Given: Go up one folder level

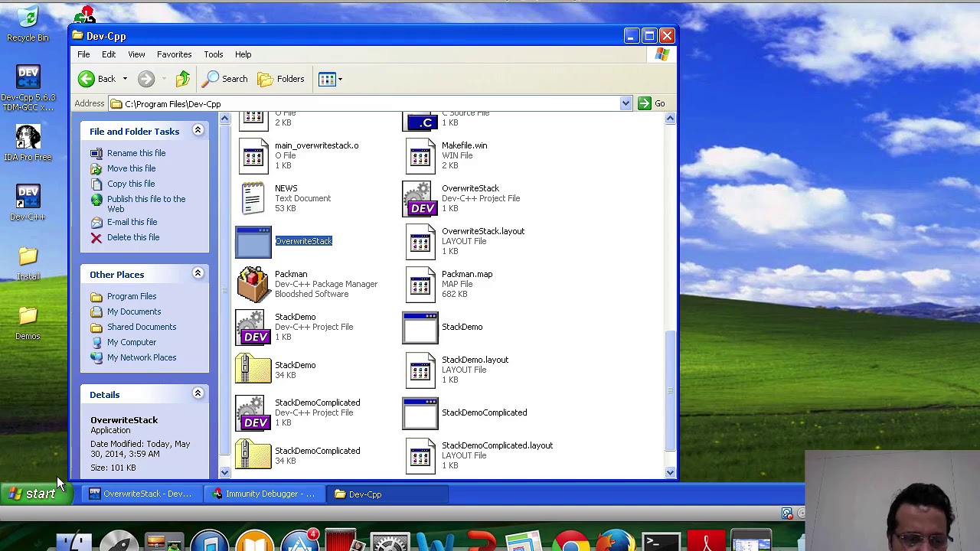Looking at the screenshot, I should click(x=183, y=79).
